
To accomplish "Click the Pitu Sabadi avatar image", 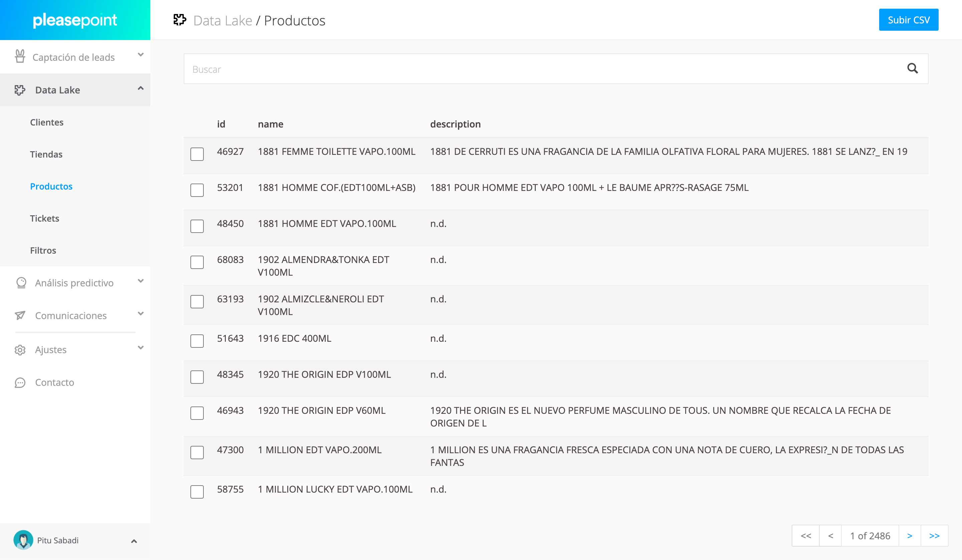I will [23, 540].
